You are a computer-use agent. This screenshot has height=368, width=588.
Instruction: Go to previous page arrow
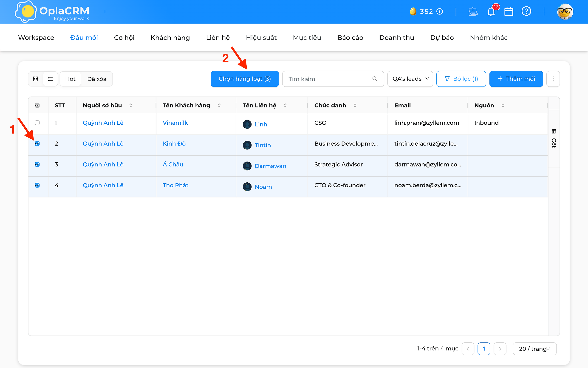point(468,349)
